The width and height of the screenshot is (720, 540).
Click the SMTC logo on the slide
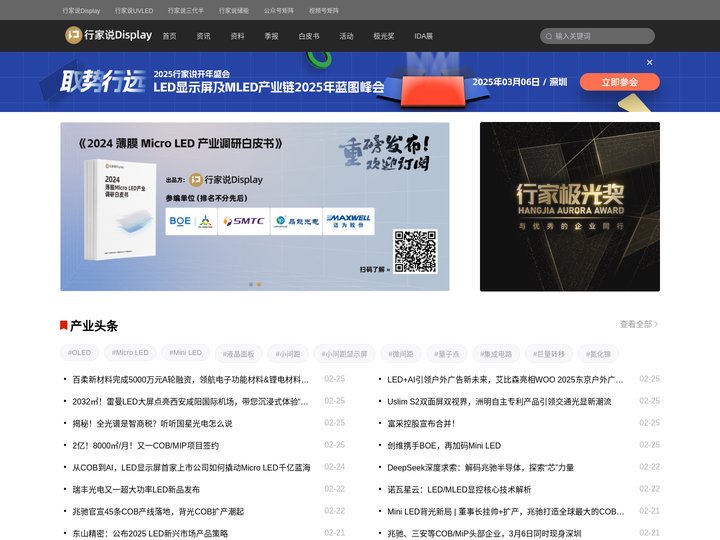coord(243,221)
